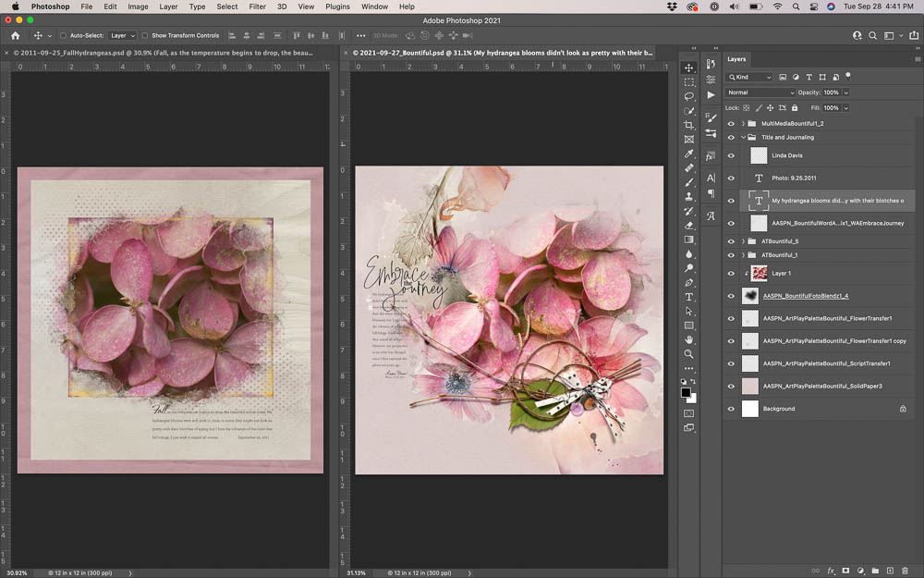Open the Auto-Select Layer dropdown
Image resolution: width=924 pixels, height=578 pixels.
point(123,35)
